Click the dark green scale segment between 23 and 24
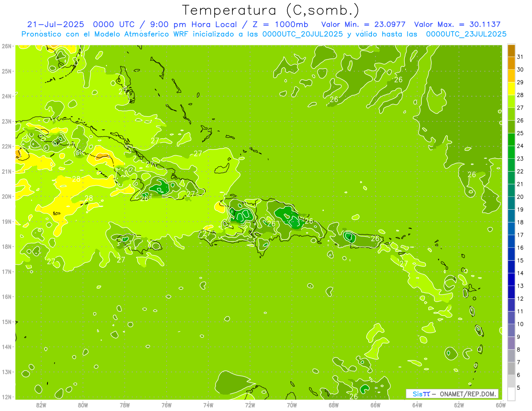This screenshot has height=411, width=532. point(511,152)
